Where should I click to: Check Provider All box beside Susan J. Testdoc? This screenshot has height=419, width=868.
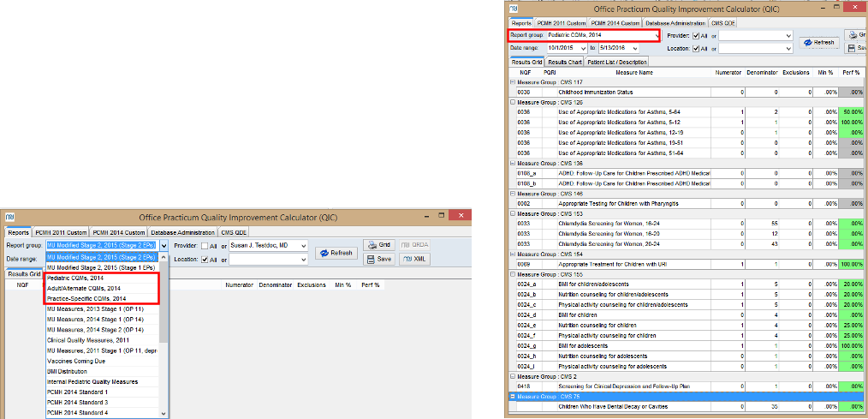205,246
